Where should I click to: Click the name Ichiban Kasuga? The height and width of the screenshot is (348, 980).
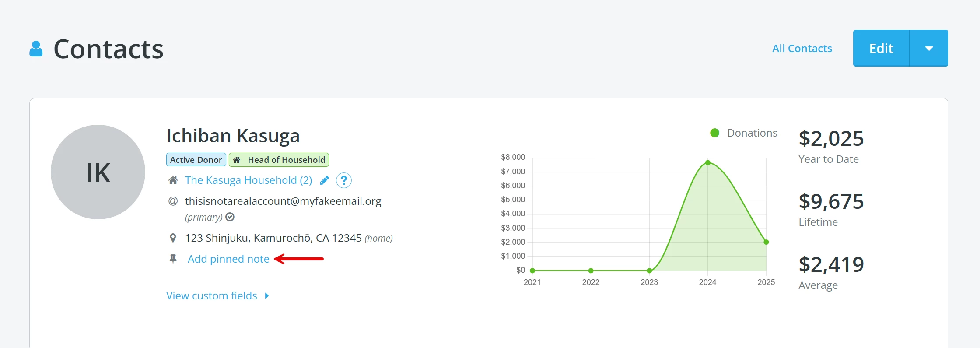click(x=233, y=136)
